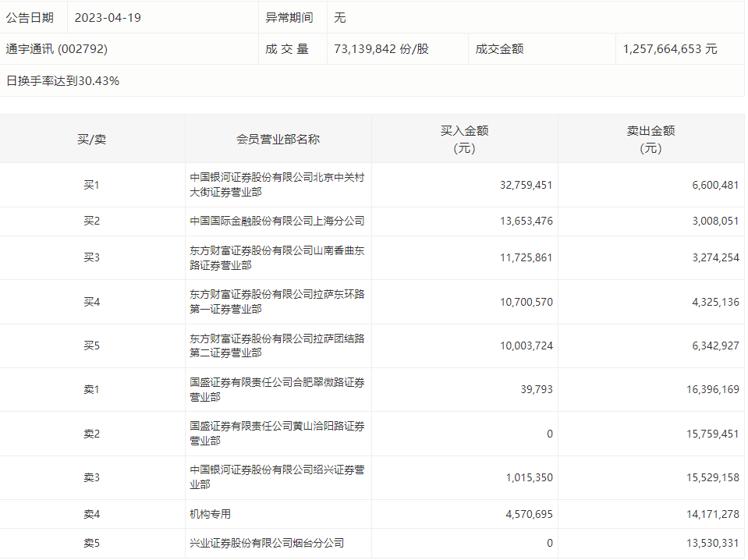748x560 pixels.
Task: Select buy amount 1,015,350
Action: [x=529, y=477]
